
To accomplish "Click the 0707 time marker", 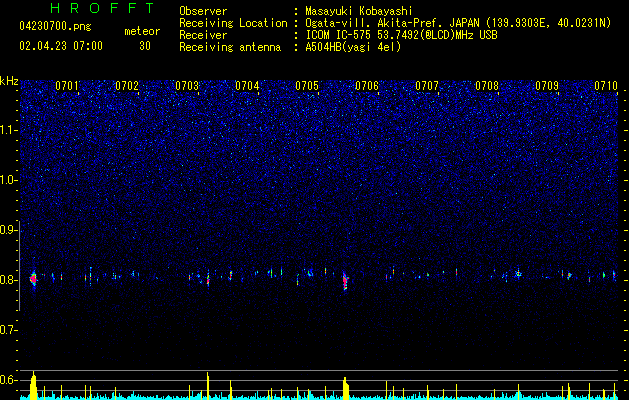I will (427, 86).
